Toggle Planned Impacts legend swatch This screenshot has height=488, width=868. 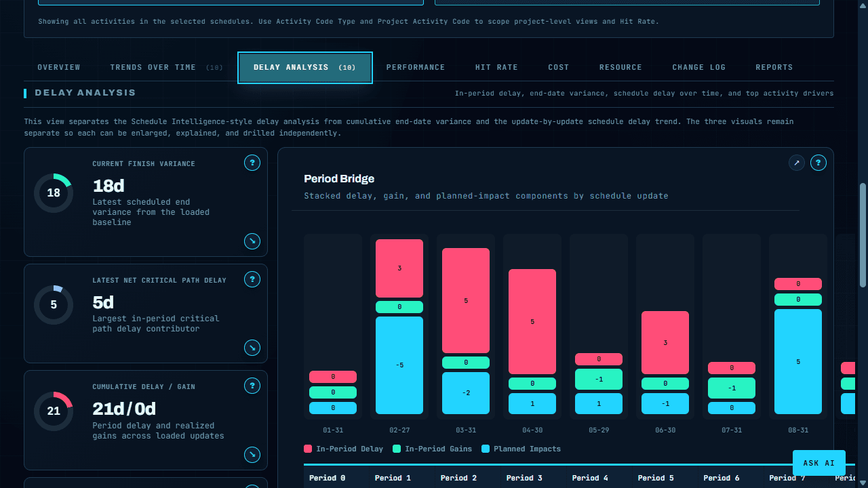[x=486, y=449]
